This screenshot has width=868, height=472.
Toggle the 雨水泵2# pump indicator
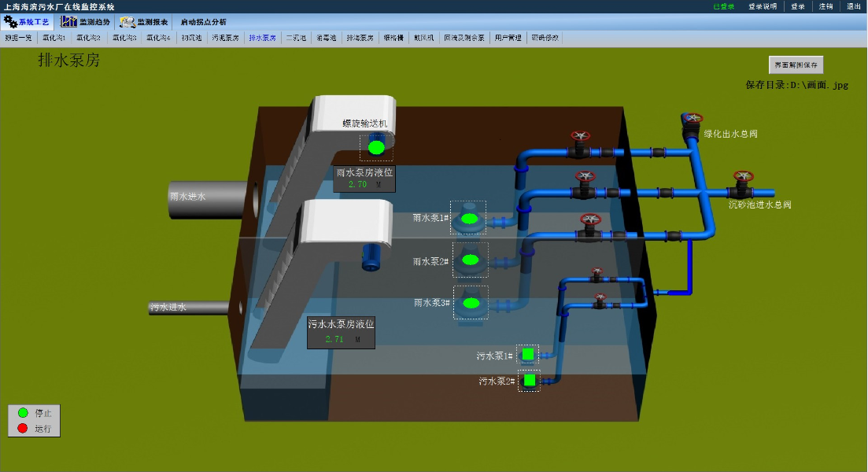point(471,260)
